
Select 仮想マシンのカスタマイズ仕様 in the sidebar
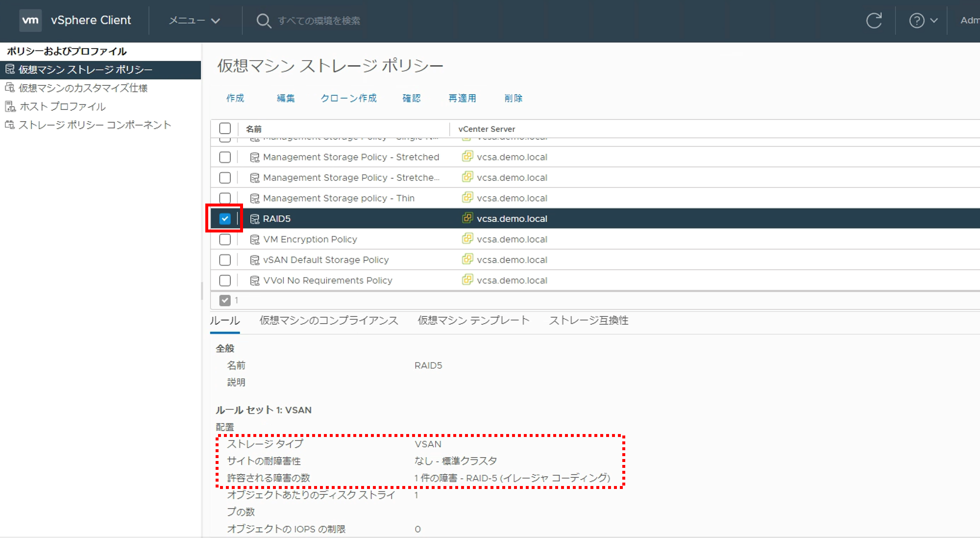(x=83, y=88)
